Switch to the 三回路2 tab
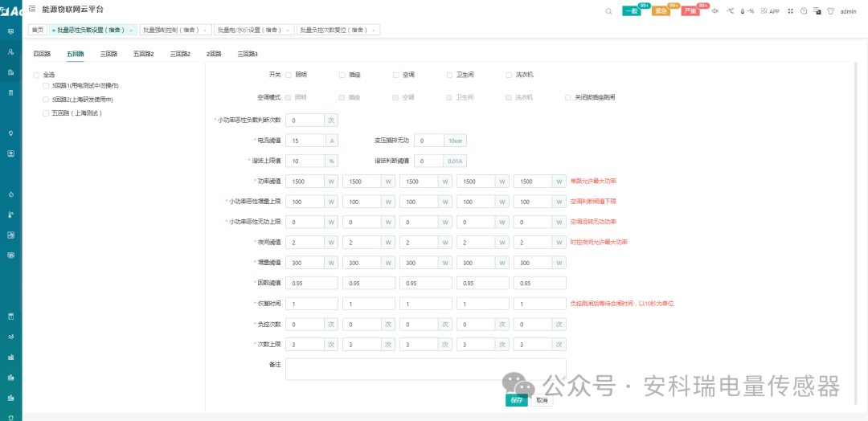Image resolution: width=868 pixels, height=421 pixels. click(181, 54)
